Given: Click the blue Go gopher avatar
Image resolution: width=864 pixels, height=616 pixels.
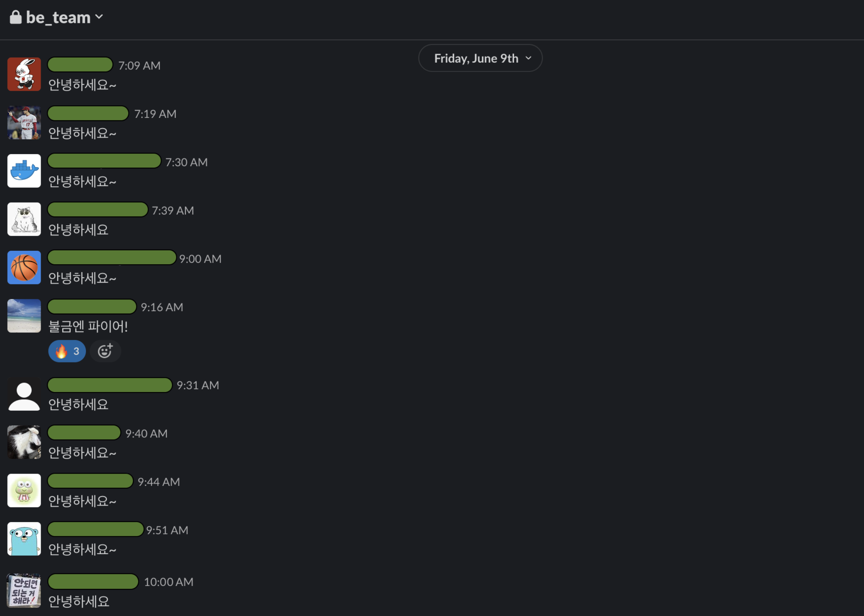Looking at the screenshot, I should pos(24,539).
